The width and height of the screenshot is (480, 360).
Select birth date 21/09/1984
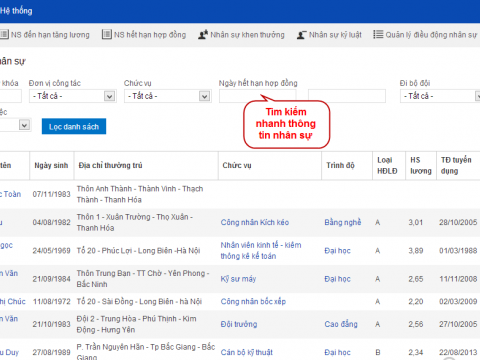tap(51, 279)
